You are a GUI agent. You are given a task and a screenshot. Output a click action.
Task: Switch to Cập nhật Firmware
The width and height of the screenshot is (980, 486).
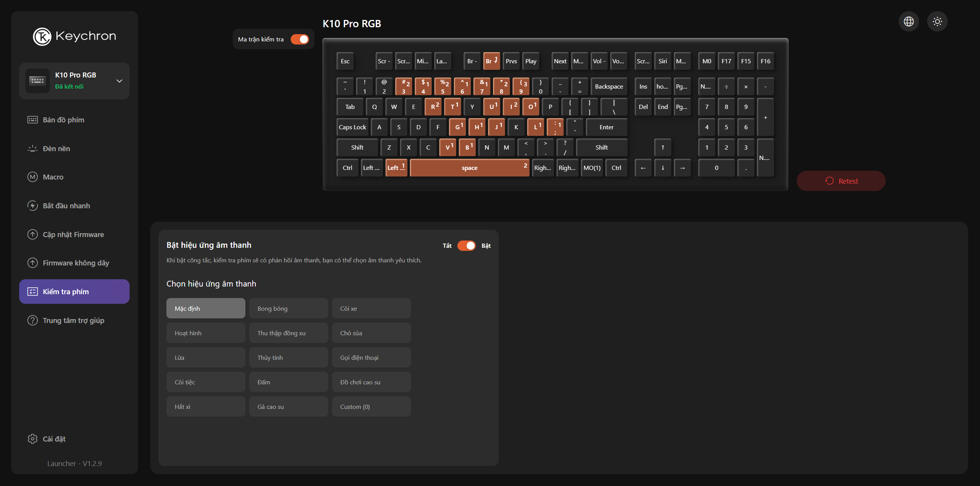[x=73, y=234]
